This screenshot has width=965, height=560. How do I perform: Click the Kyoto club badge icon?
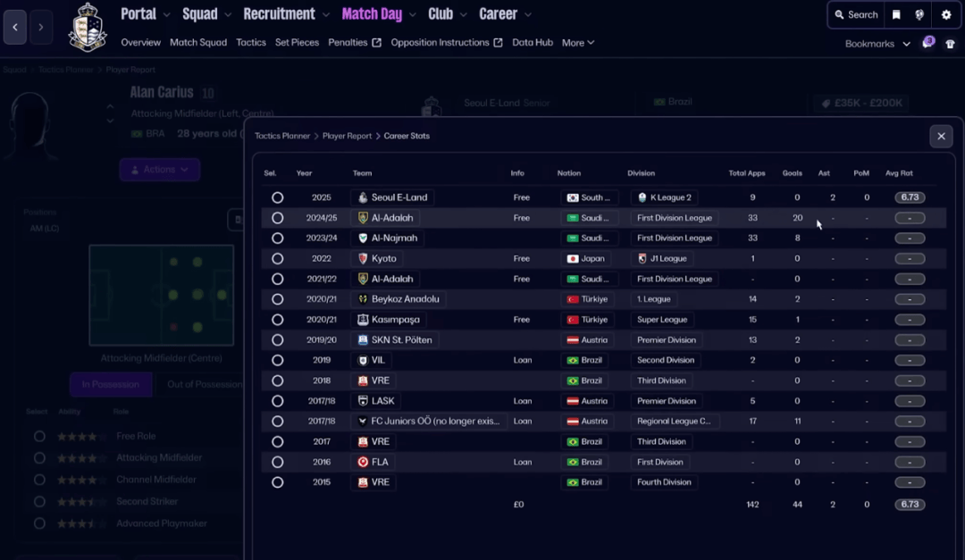pyautogui.click(x=363, y=258)
